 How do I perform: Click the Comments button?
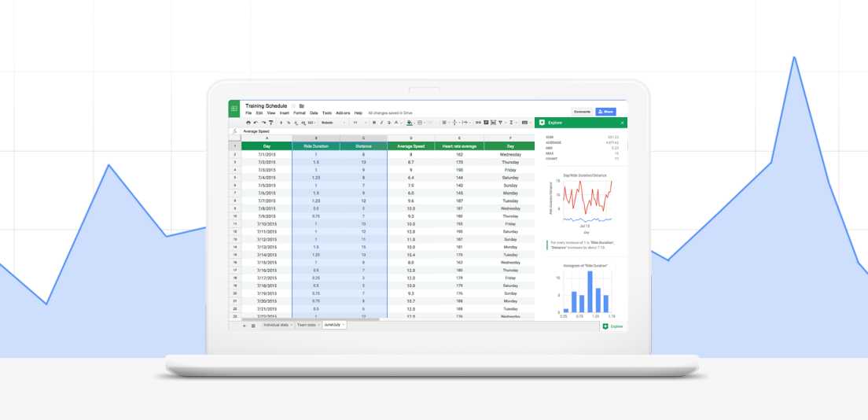(582, 112)
